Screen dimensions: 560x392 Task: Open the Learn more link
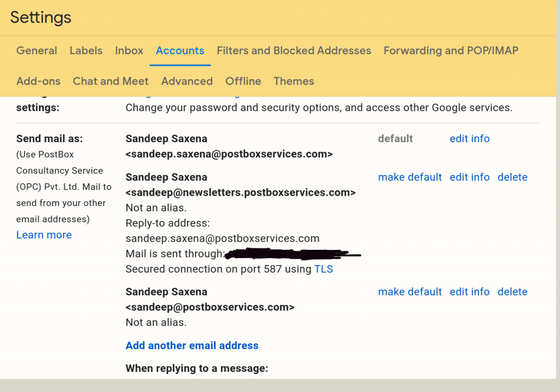[44, 235]
